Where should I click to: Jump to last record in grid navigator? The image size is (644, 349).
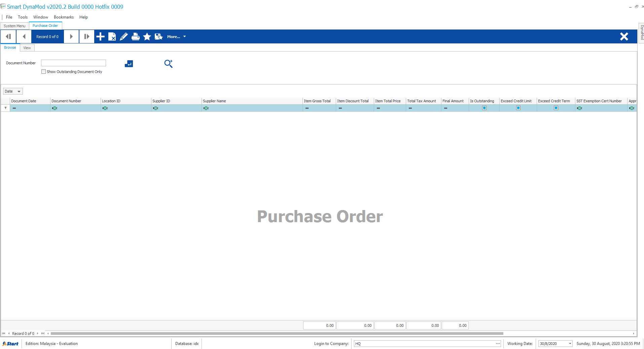(43, 334)
